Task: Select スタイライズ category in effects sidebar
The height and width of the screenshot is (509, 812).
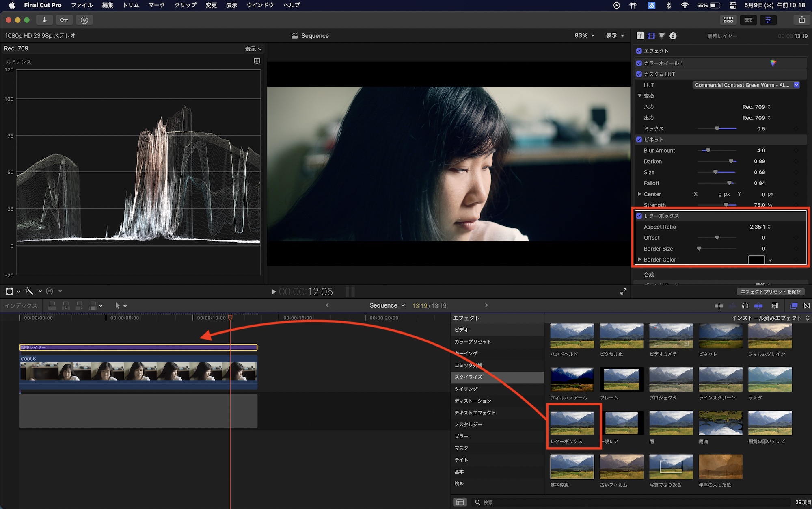Action: coord(469,377)
